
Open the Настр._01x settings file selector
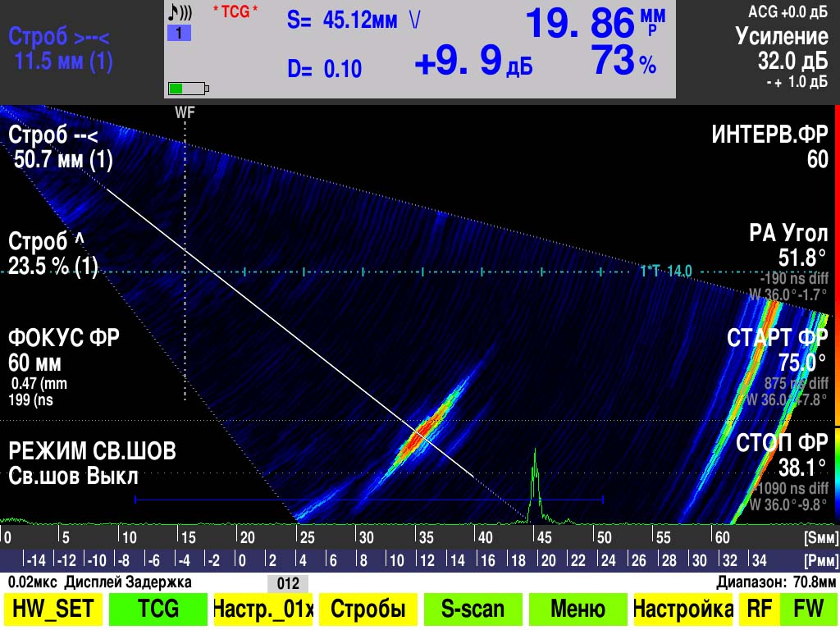[263, 609]
